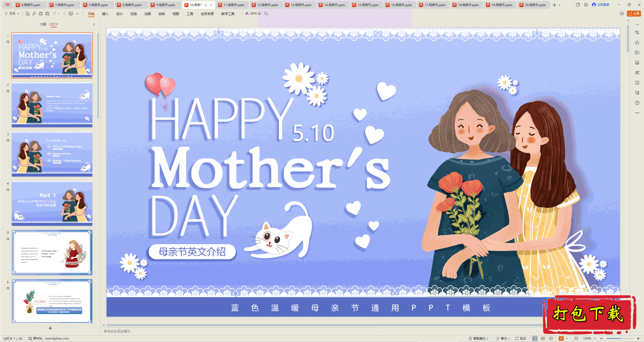
Task: Open the 设计 ribbon tab
Action: point(119,14)
